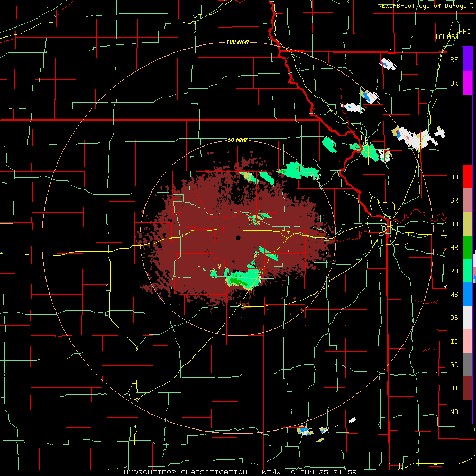Image resolution: width=476 pixels, height=476 pixels.
Task: Click the ND black legend swatch
Action: click(x=467, y=411)
